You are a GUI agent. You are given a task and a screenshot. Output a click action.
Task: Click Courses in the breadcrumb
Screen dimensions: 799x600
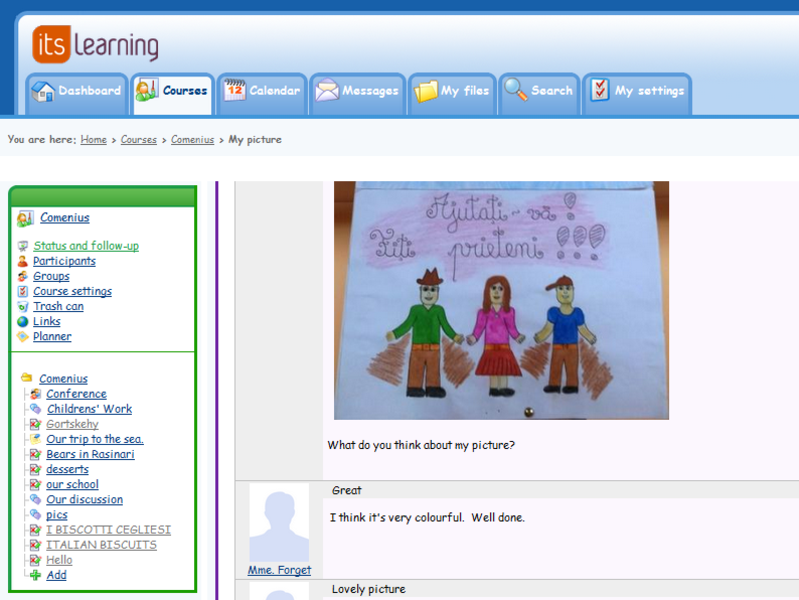pos(139,139)
